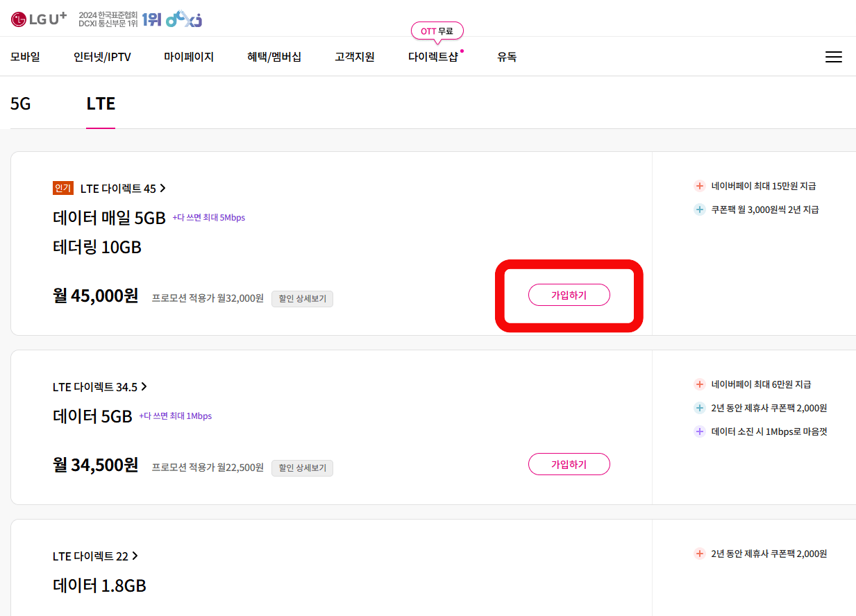
Task: Click 가입하기 for the 월 34,500원 plan
Action: tap(569, 464)
